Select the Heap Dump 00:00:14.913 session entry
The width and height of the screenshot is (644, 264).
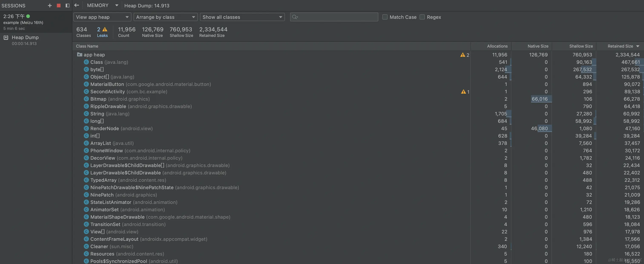[x=25, y=40]
